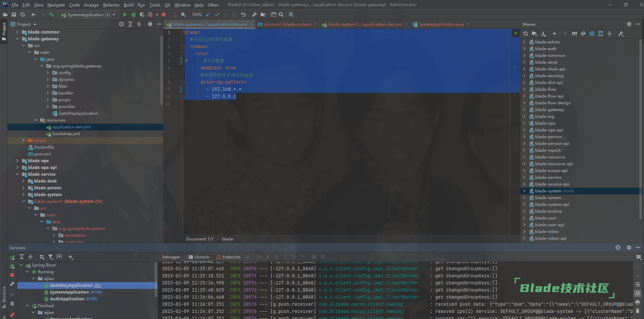This screenshot has width=644, height=319.
Task: Open the Navigate menu
Action: click(56, 5)
